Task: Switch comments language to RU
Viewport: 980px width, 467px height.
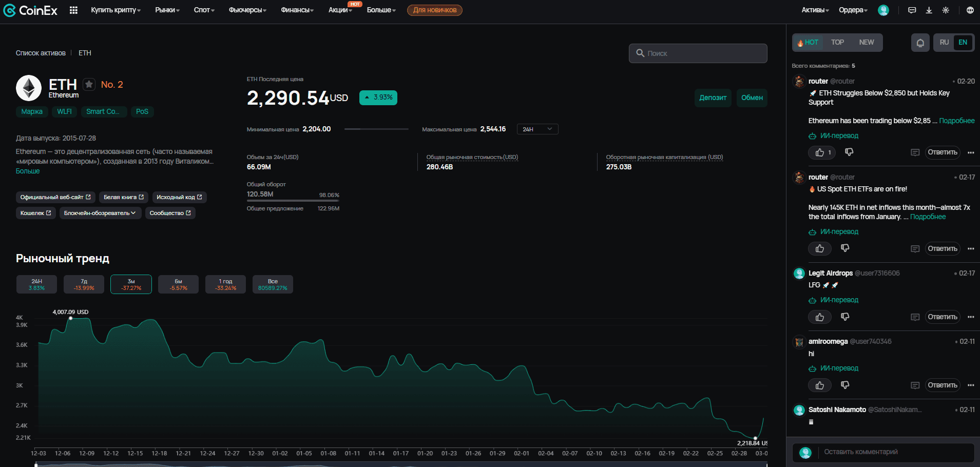Action: (x=944, y=43)
